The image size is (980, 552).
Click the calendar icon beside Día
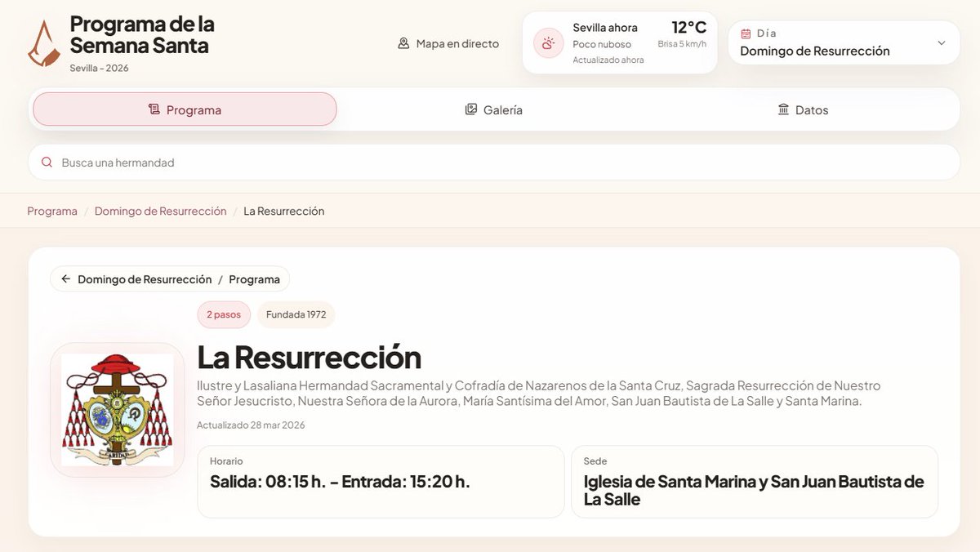(x=746, y=33)
